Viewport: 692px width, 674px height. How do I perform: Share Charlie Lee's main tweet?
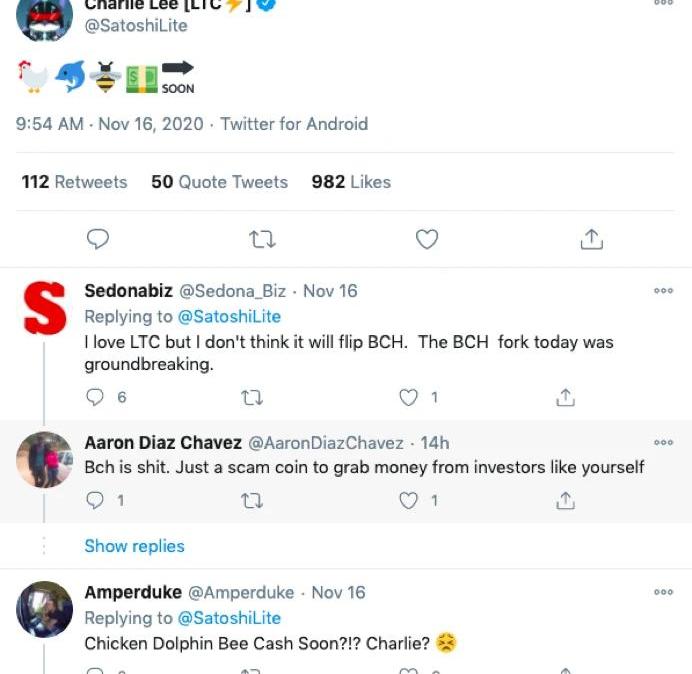tap(591, 239)
